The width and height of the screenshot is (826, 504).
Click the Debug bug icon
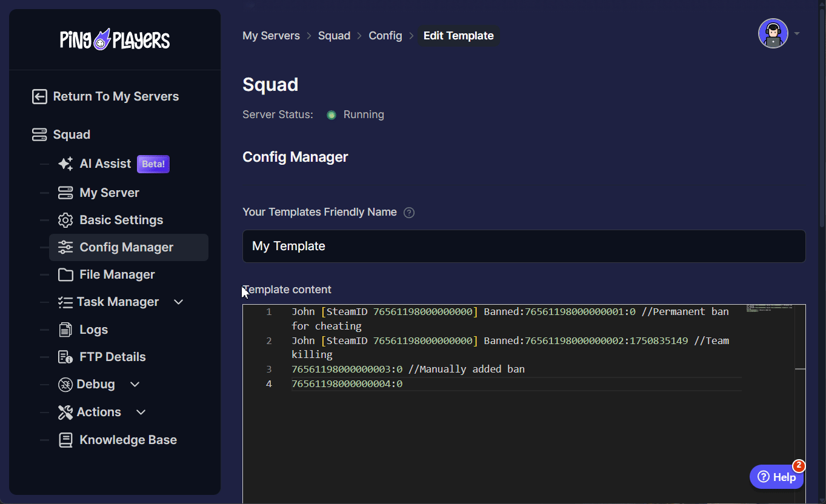pyautogui.click(x=65, y=384)
